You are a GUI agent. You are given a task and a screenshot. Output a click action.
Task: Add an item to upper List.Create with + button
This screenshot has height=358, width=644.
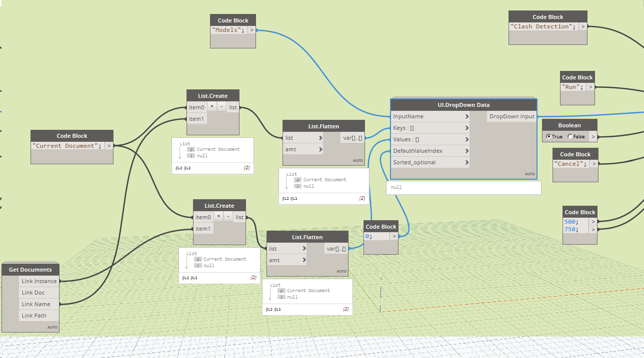point(211,106)
